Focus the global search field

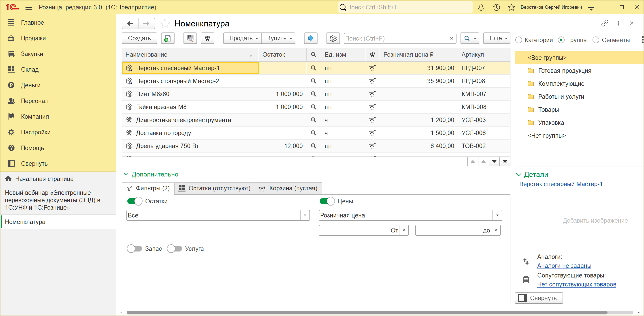[x=405, y=7]
